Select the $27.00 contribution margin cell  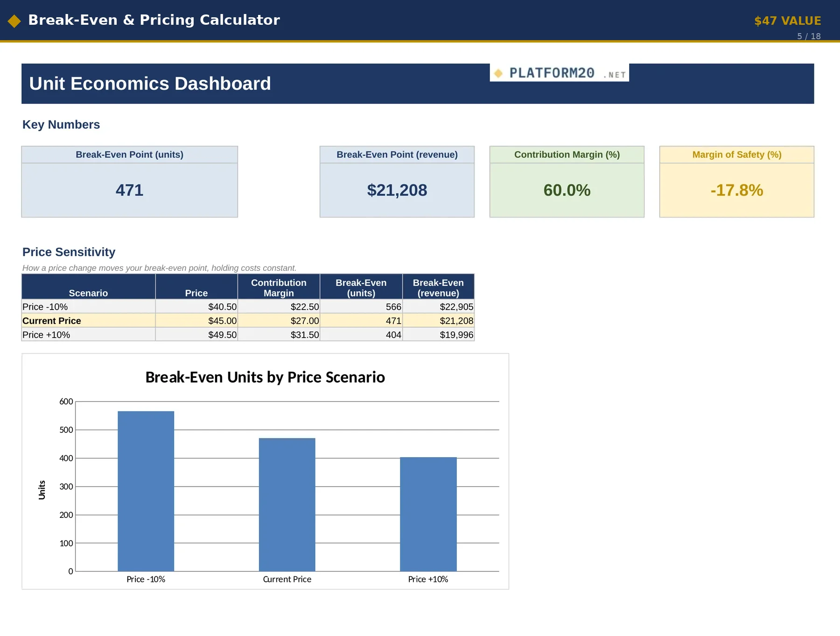coord(279,321)
